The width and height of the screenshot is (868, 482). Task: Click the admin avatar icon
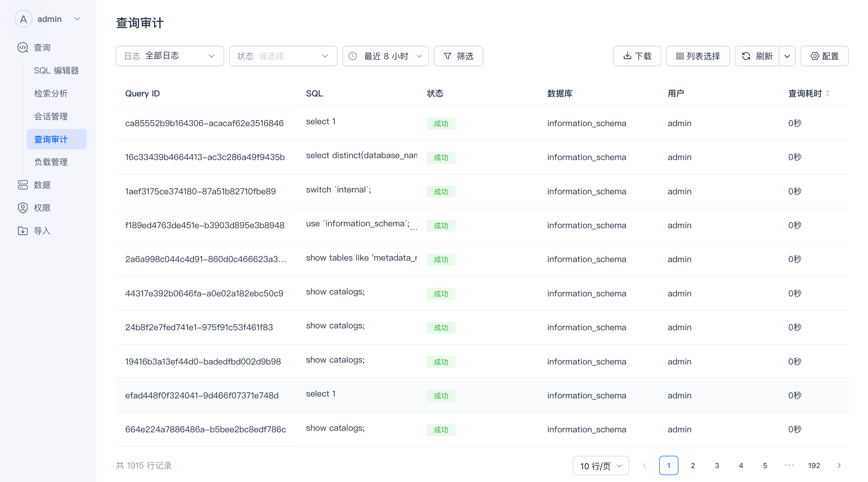tap(23, 19)
